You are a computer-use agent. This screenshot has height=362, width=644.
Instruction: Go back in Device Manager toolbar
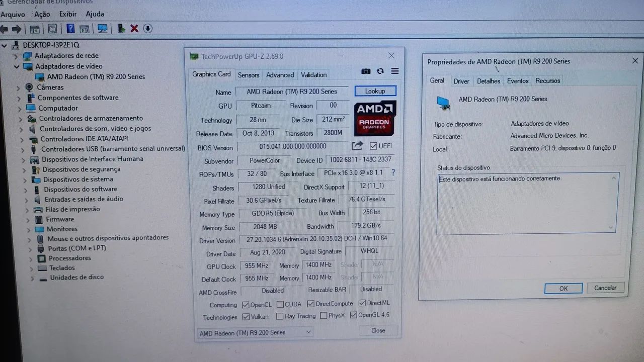[5, 29]
